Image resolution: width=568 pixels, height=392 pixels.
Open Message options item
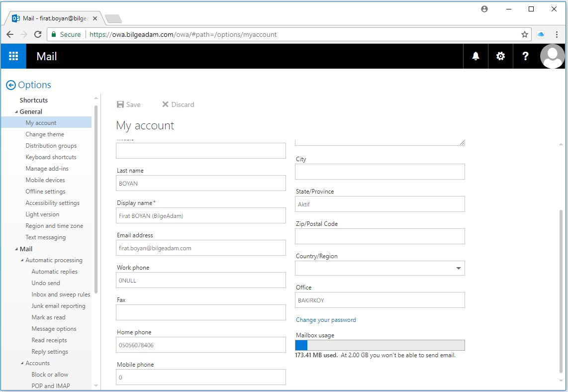click(54, 329)
